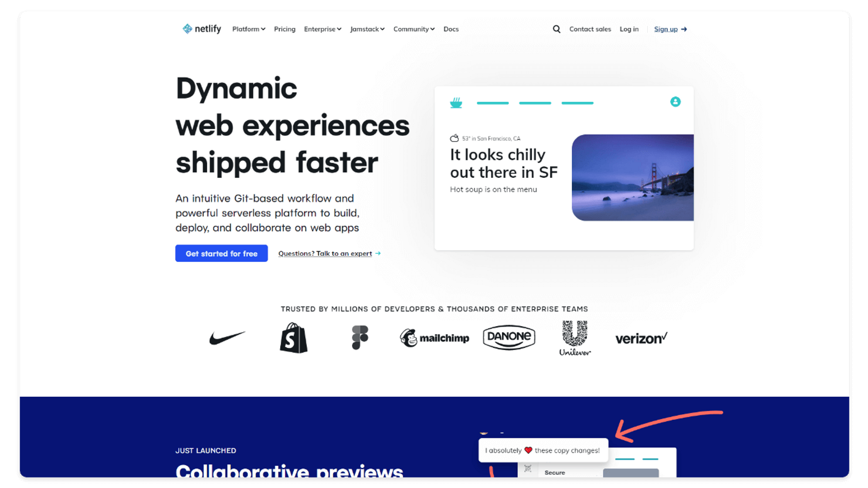Viewport: 868px width, 488px height.
Task: Click the user avatar icon in demo card
Action: pos(675,102)
